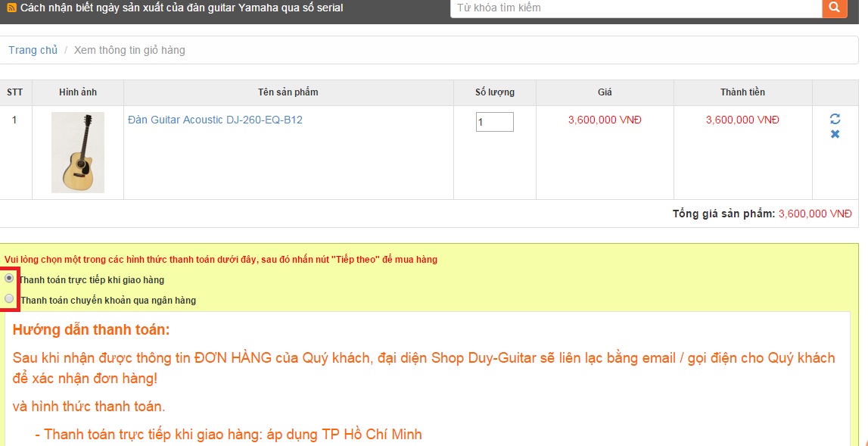Select 'Thanh toán chuyển khoản qua ngân hàng' radio
Image resolution: width=868 pixels, height=446 pixels.
tap(9, 298)
